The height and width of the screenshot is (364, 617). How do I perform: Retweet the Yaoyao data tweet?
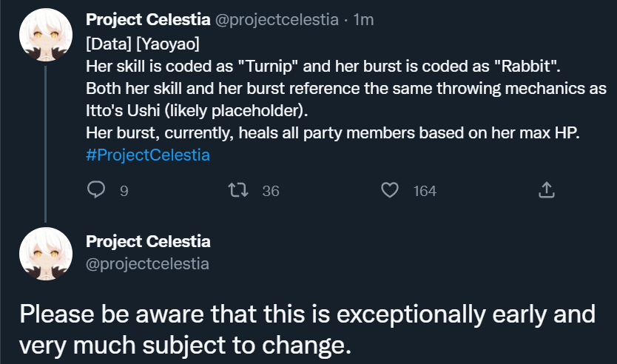click(x=238, y=190)
